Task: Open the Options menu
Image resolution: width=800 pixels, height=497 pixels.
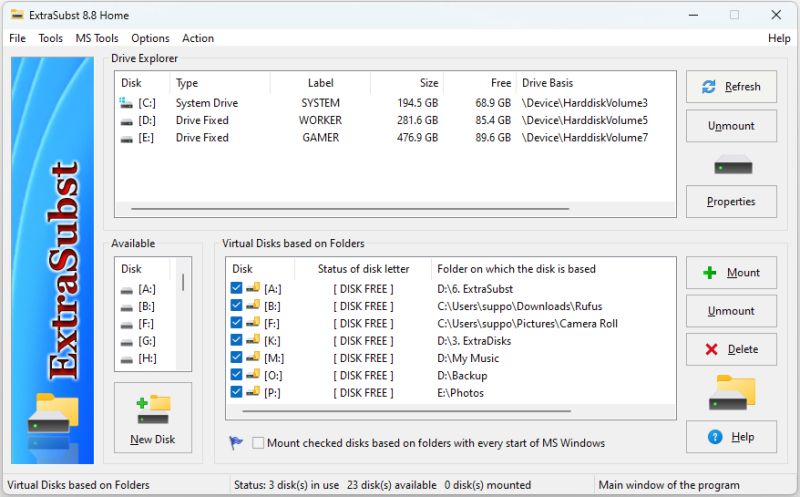Action: 150,38
